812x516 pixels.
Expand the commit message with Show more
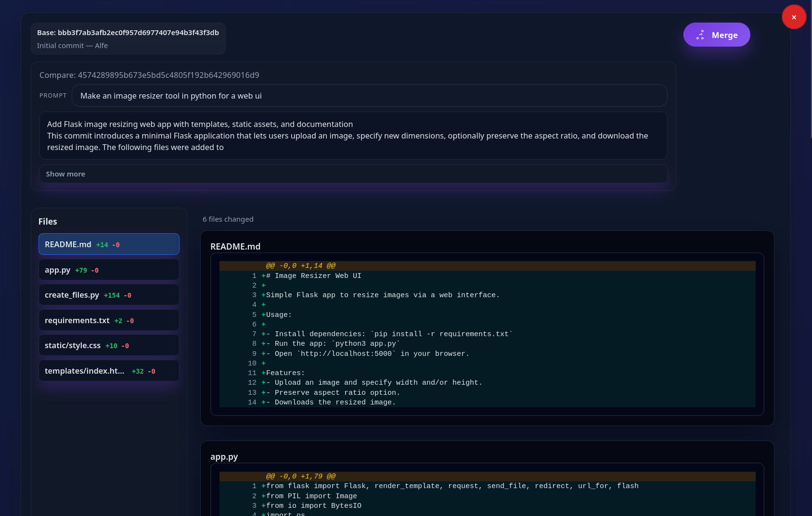353,174
